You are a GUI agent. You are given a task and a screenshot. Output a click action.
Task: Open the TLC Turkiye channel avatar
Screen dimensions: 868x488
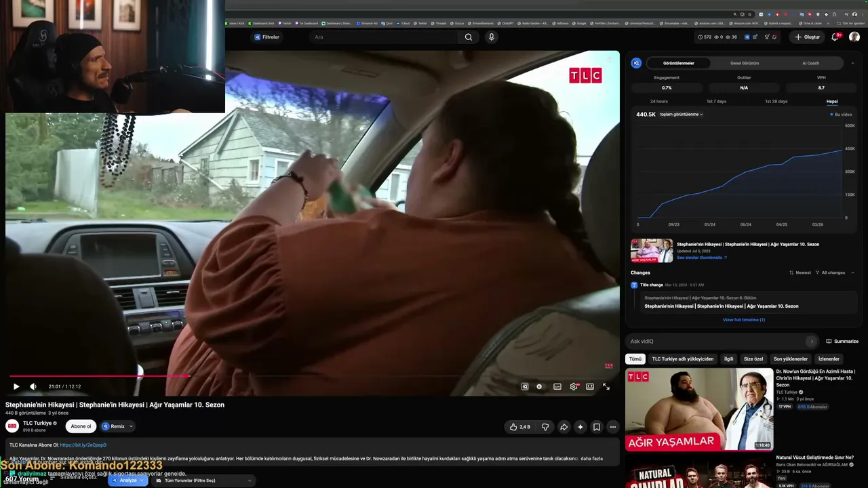tap(12, 426)
